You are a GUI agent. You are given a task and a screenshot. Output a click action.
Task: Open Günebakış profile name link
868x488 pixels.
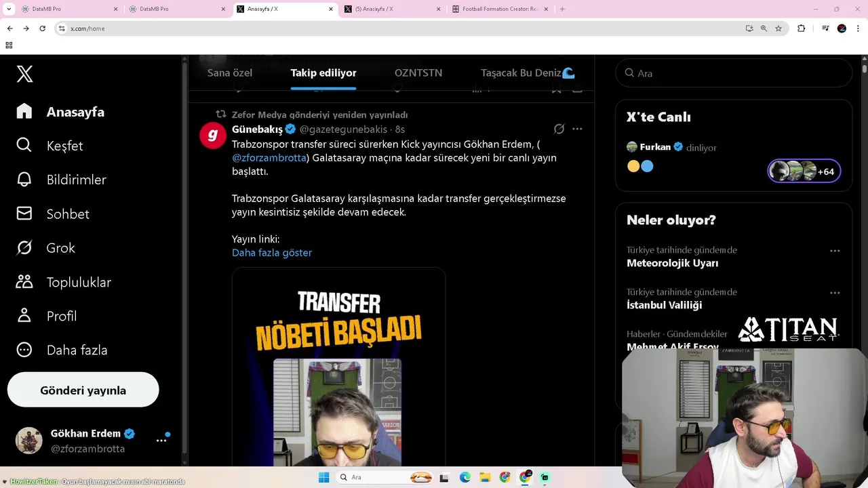(257, 129)
